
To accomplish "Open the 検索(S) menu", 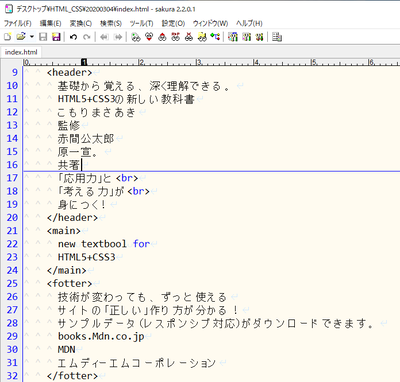I will pyautogui.click(x=111, y=23).
